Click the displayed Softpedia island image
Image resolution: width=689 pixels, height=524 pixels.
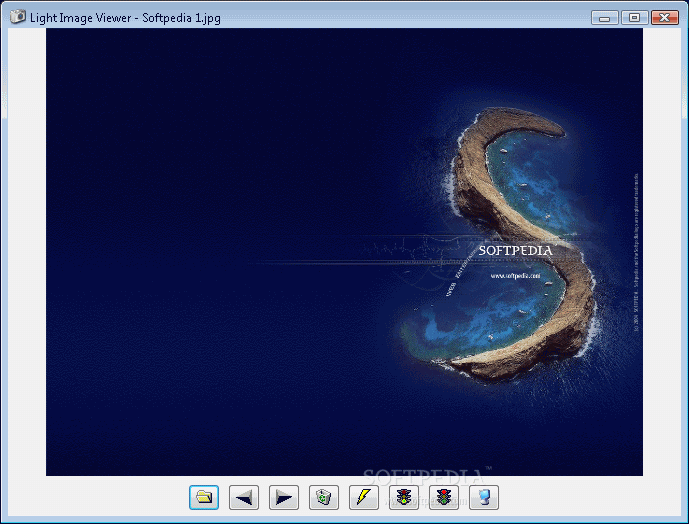tap(344, 252)
